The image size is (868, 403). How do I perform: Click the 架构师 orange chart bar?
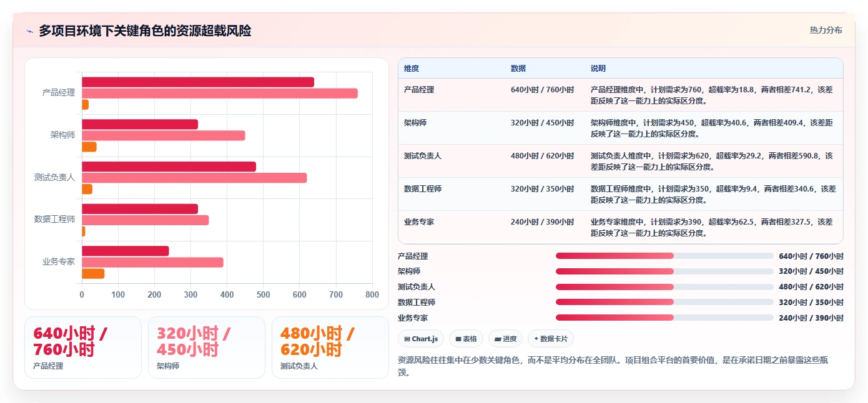coord(89,147)
